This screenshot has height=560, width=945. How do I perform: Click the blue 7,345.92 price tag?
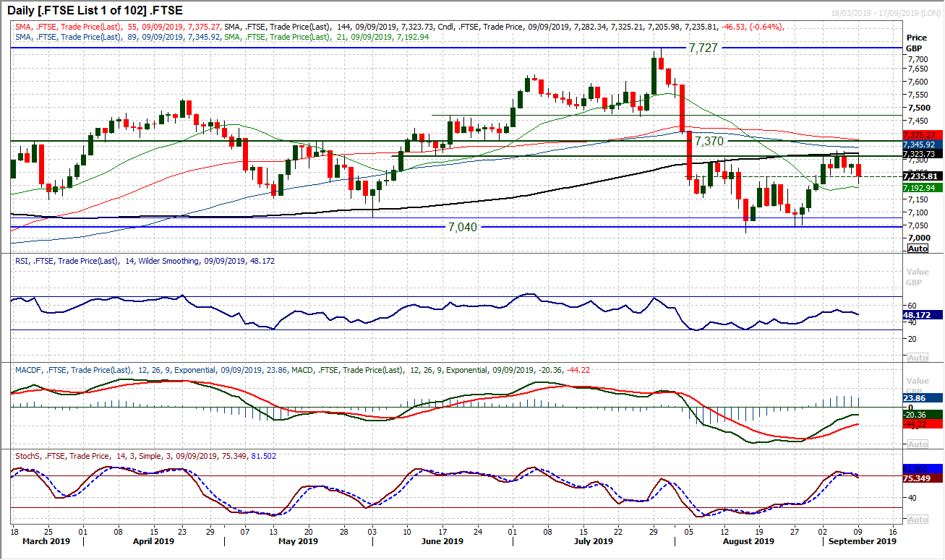click(x=922, y=145)
